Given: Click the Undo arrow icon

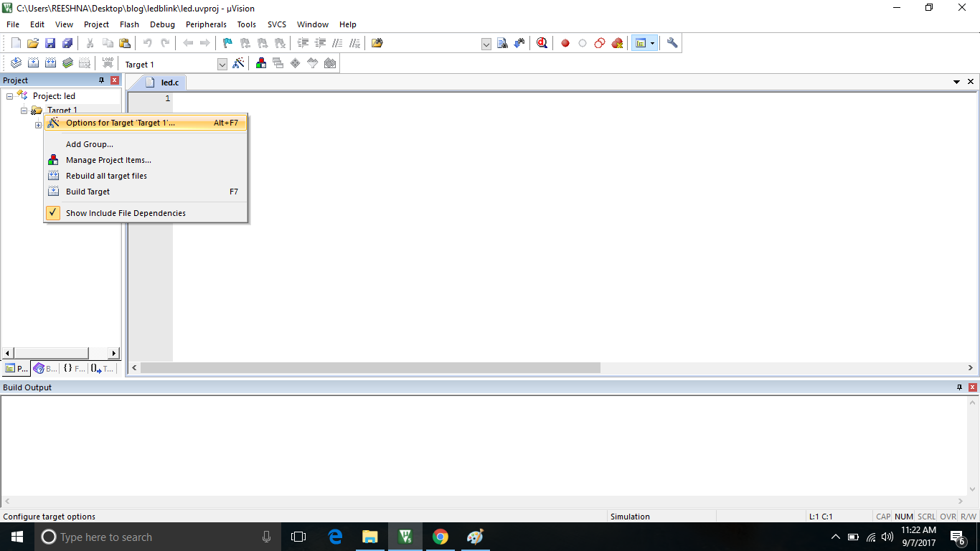Looking at the screenshot, I should (x=148, y=43).
